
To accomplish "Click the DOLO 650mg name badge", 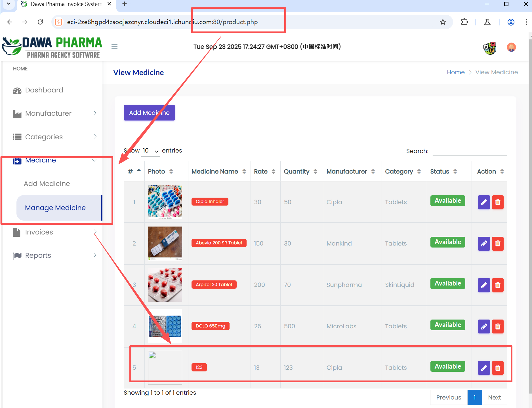I will [210, 326].
